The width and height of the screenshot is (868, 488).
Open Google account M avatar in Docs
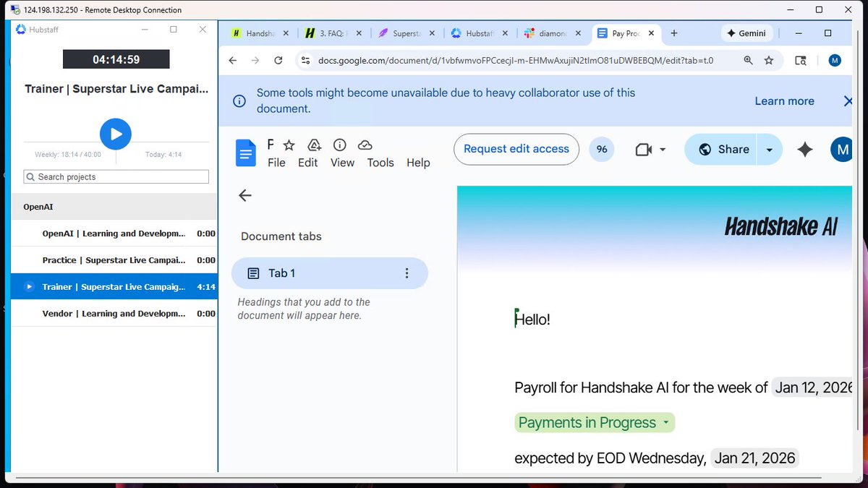click(x=841, y=150)
